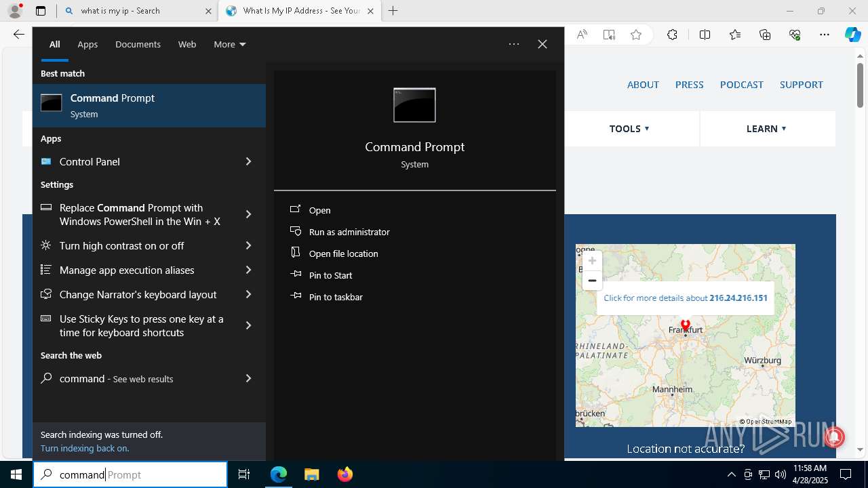Click the Control Panel app icon
868x488 pixels.
pos(46,161)
